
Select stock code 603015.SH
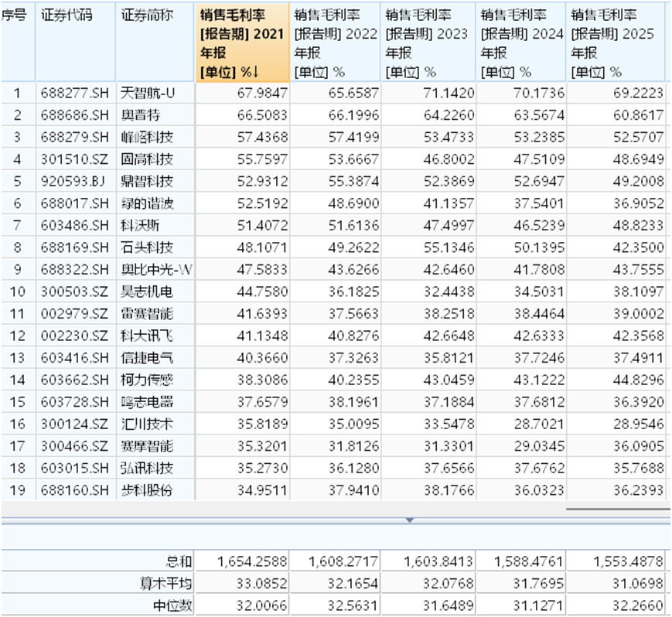coord(75,469)
